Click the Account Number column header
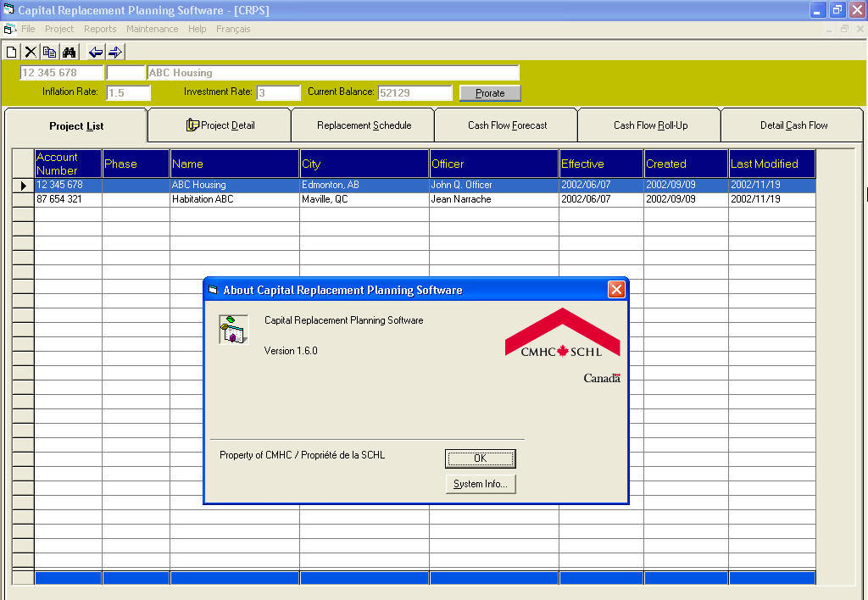This screenshot has height=600, width=868. tap(68, 164)
